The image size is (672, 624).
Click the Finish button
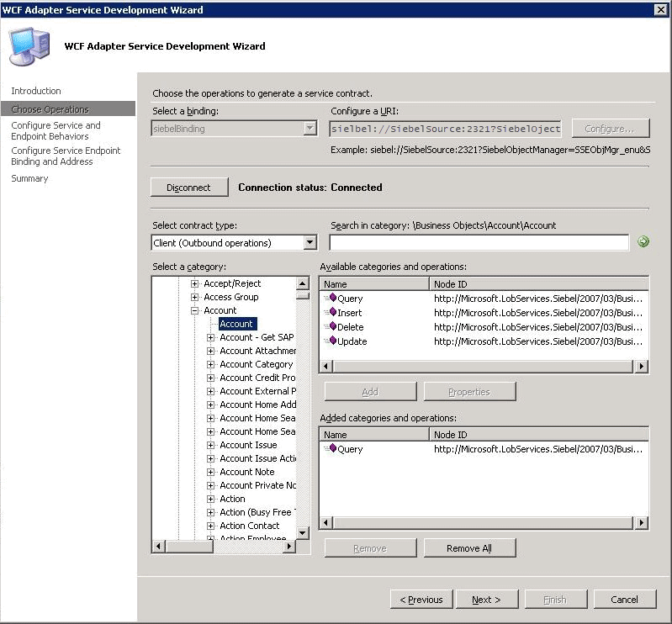click(556, 599)
